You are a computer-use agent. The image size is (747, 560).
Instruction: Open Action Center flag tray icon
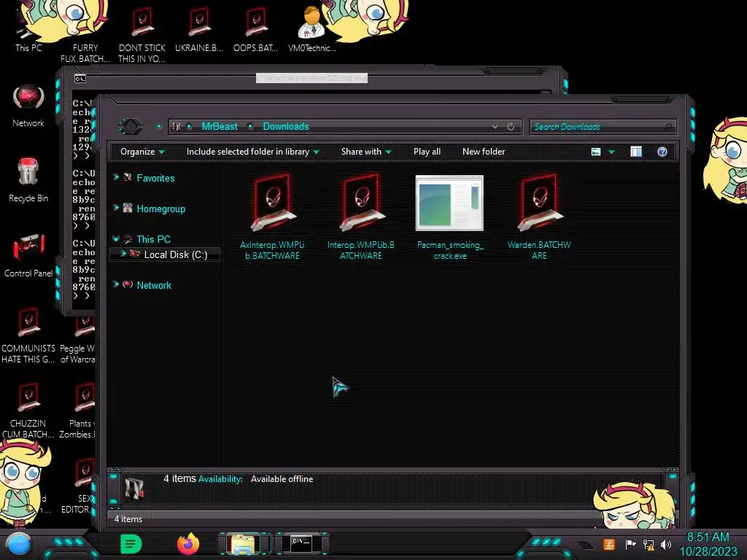(630, 544)
